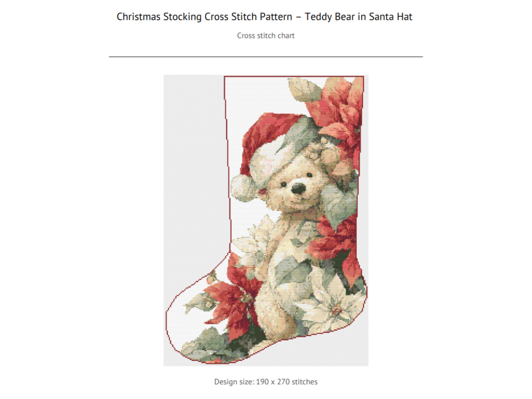This screenshot has width=532, height=399.
Task: Click the words "Teddy Bear in Santa Hat"
Action: click(359, 17)
